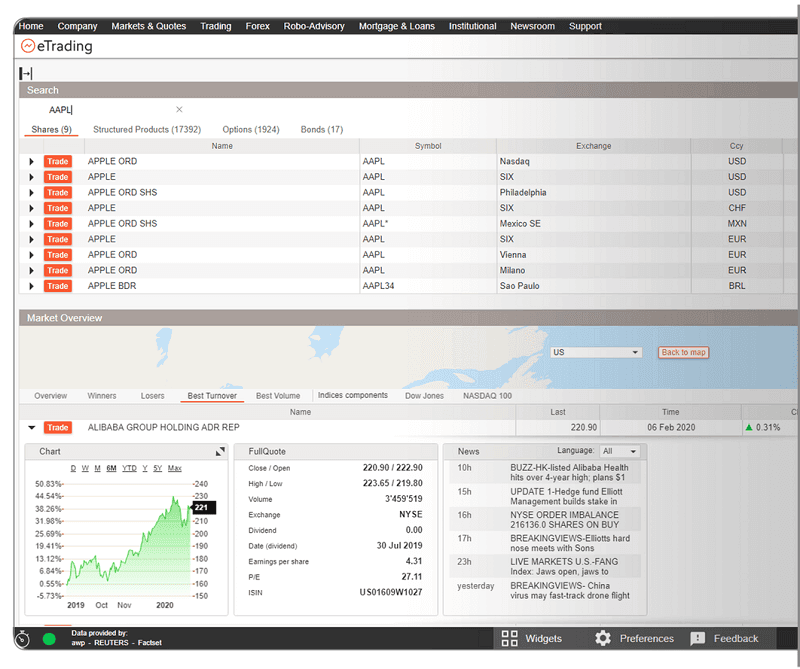The image size is (800, 669).
Task: Click Trade for APPLE ORD Milano
Action: point(58,271)
